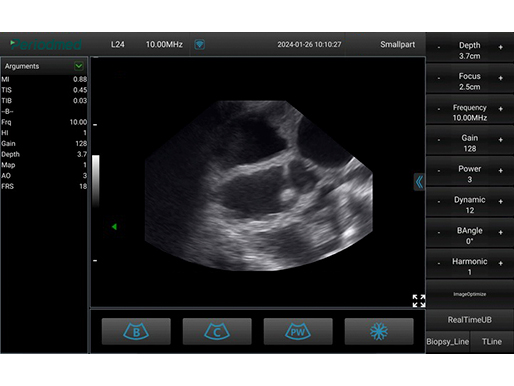This screenshot has height=386, width=514.
Task: Click the green focus marker arrow
Action: pos(114,227)
